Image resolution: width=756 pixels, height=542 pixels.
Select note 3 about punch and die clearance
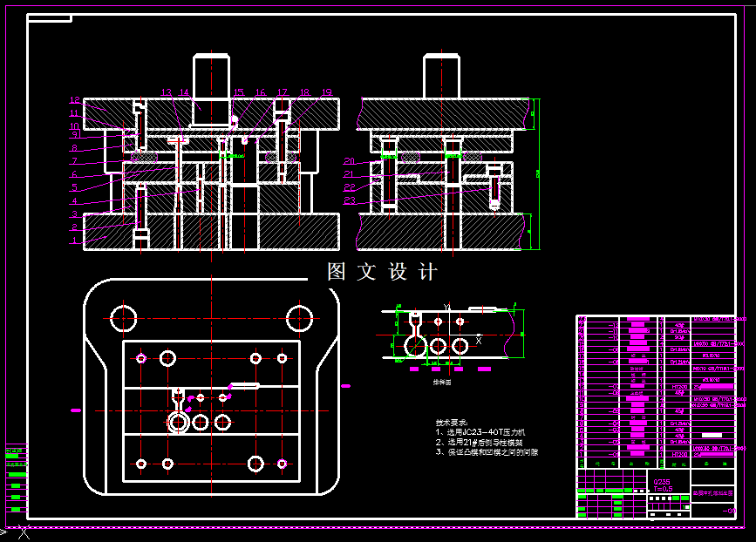[487, 452]
